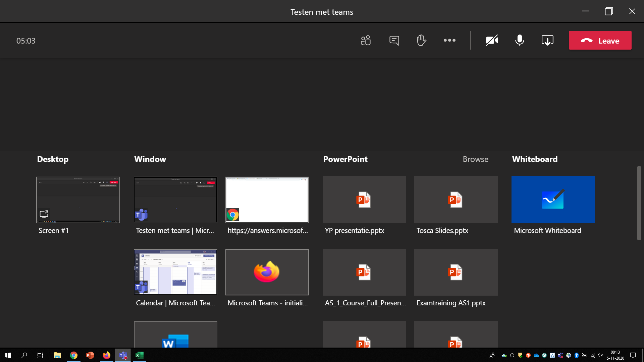Image resolution: width=644 pixels, height=362 pixels.
Task: Present YP presentatie.pptx
Action: (364, 200)
